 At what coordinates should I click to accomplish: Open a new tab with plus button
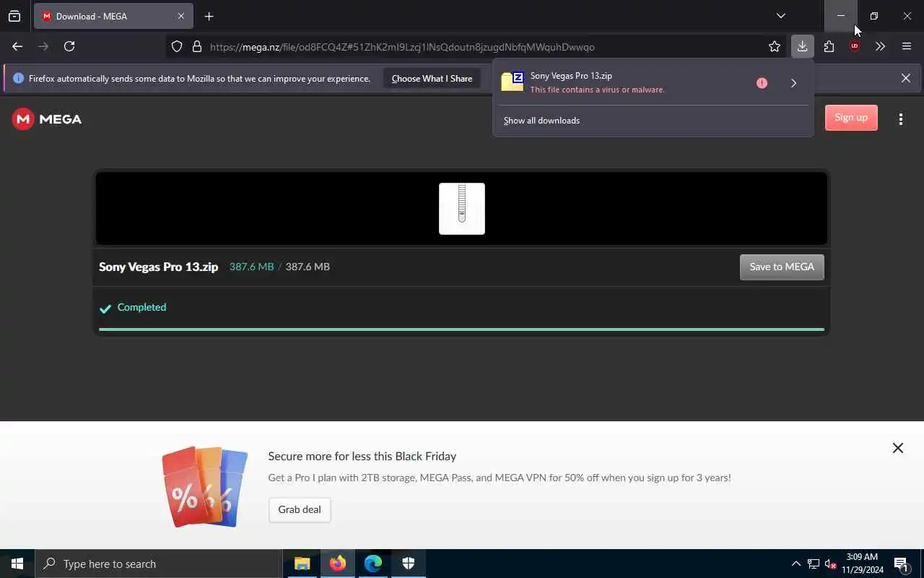(209, 16)
